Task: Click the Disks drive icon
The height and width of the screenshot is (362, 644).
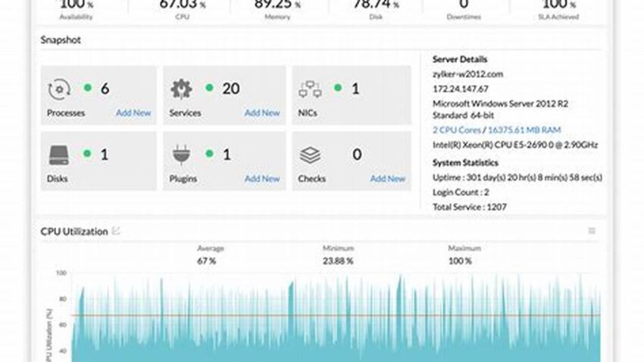Action: (59, 155)
